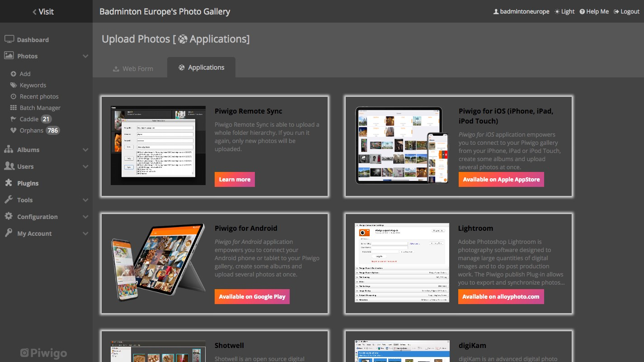Click the Shotwell card heading
The height and width of the screenshot is (362, 644).
pos(229,345)
